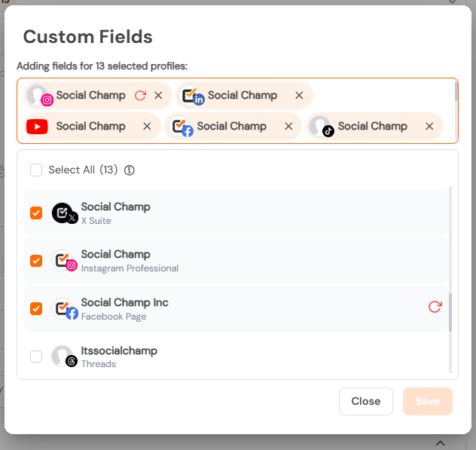476x450 pixels.
Task: Click the 'Facebook Page' label text
Action: pos(114,317)
